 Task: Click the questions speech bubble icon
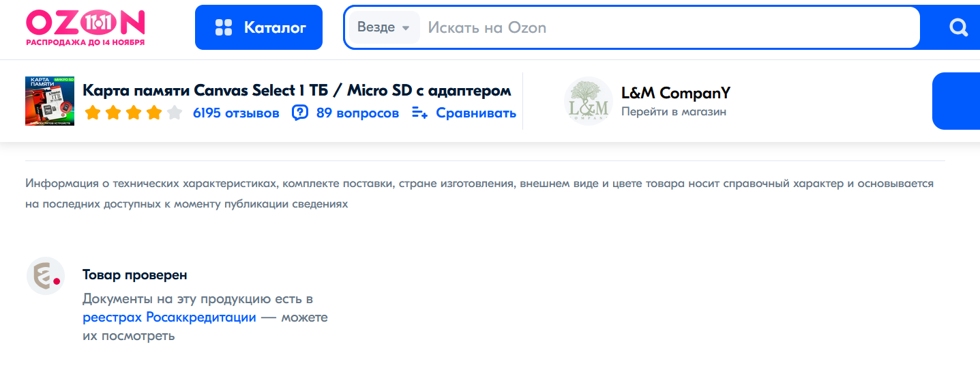300,113
